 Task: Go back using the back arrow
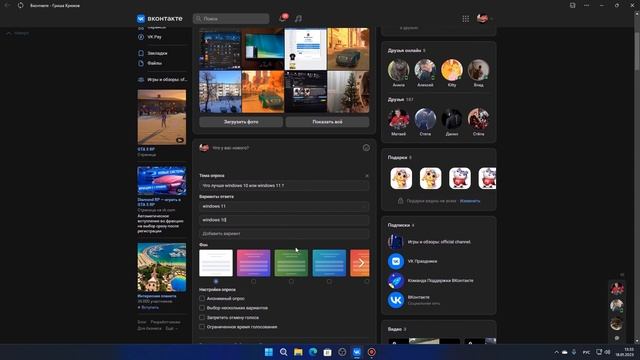pyautogui.click(x=7, y=6)
